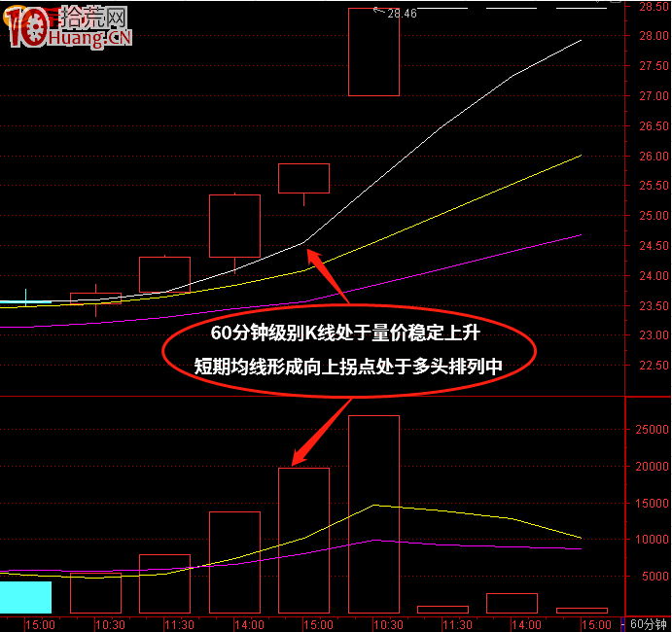
Task: Click the 28.46 high price marker
Action: [x=402, y=14]
